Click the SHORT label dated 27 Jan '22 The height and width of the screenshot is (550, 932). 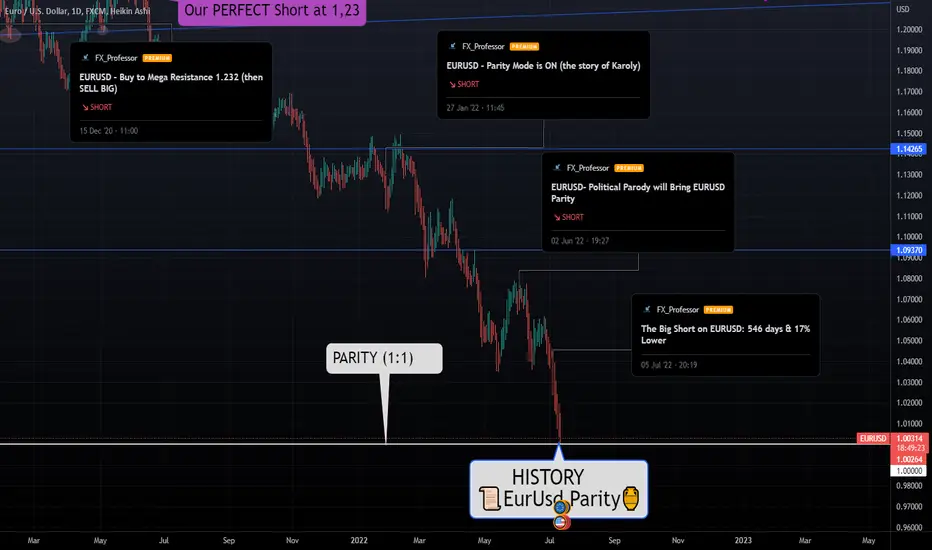pos(468,84)
